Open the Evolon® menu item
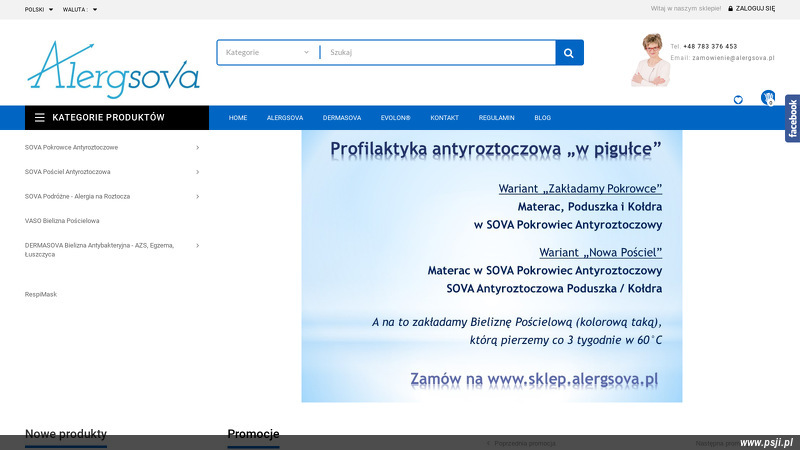Screen dimensions: 800x450 (395, 118)
